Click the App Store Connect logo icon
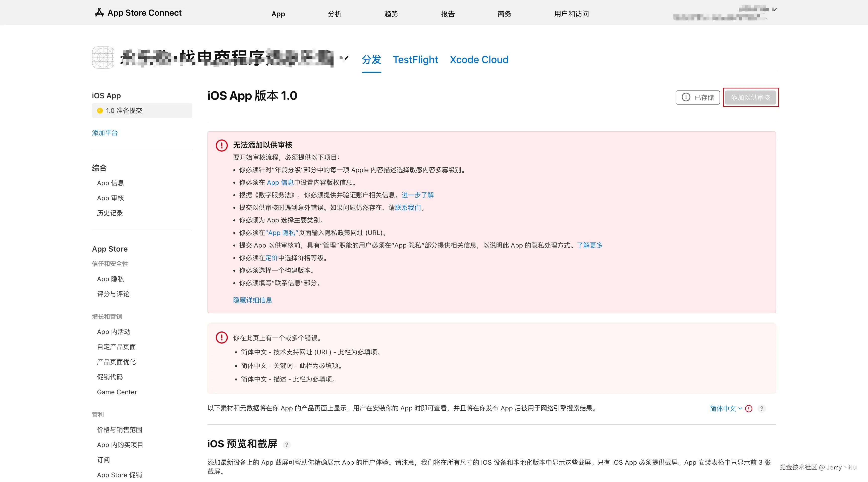 click(99, 13)
